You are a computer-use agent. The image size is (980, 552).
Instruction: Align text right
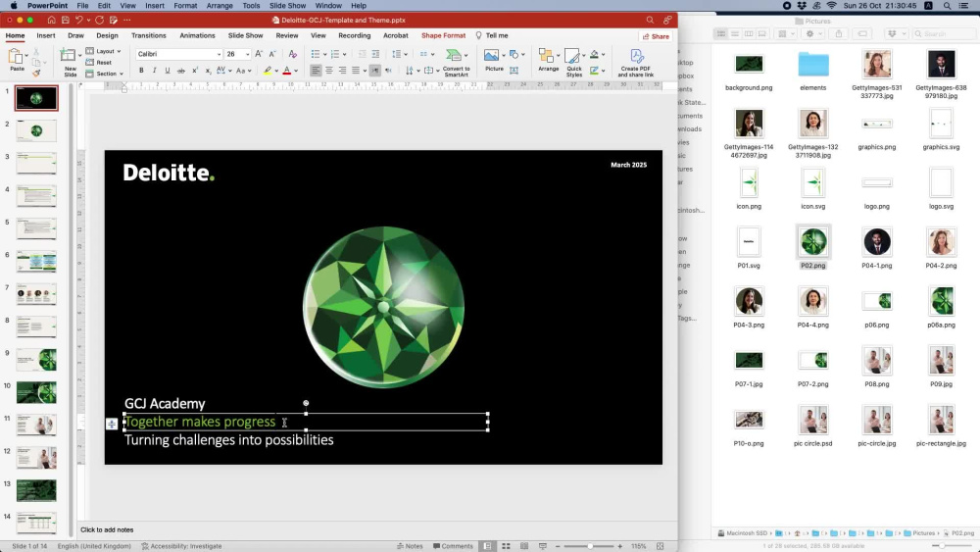pyautogui.click(x=342, y=71)
